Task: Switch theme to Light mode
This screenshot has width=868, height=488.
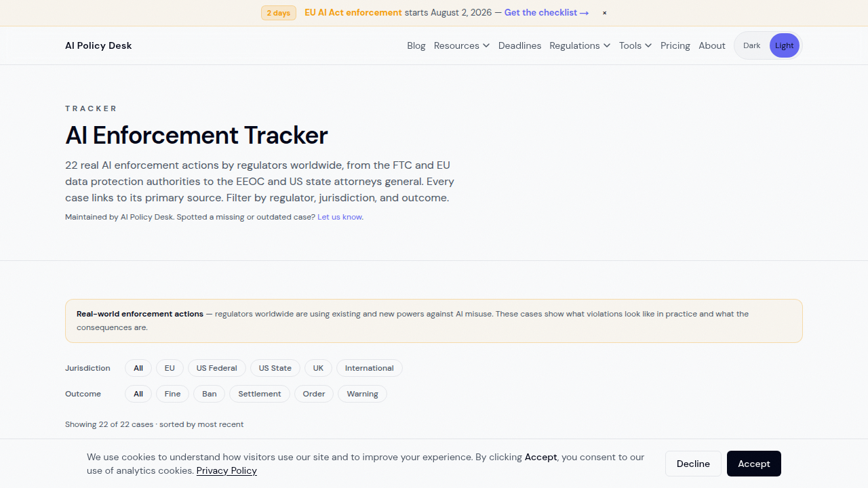Action: point(785,45)
